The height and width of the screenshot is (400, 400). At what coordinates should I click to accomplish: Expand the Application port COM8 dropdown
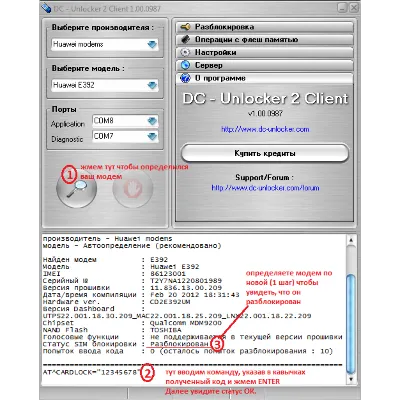click(x=125, y=121)
